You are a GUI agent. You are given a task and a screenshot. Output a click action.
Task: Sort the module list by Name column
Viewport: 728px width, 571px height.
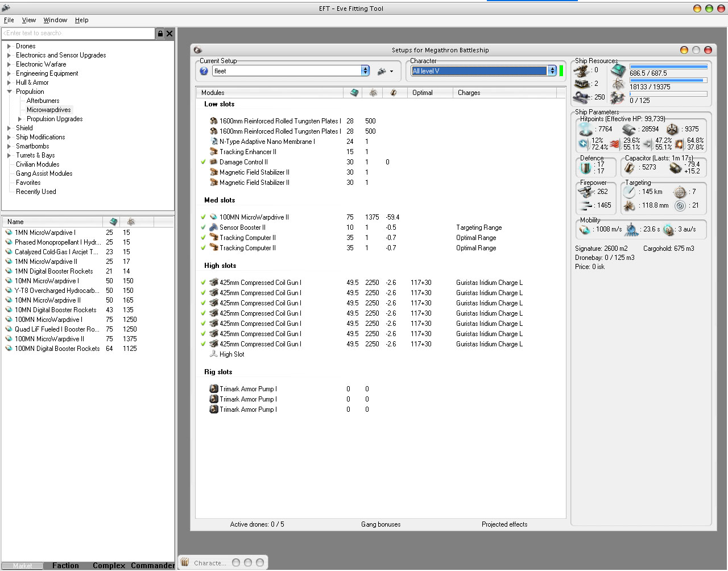tap(52, 222)
